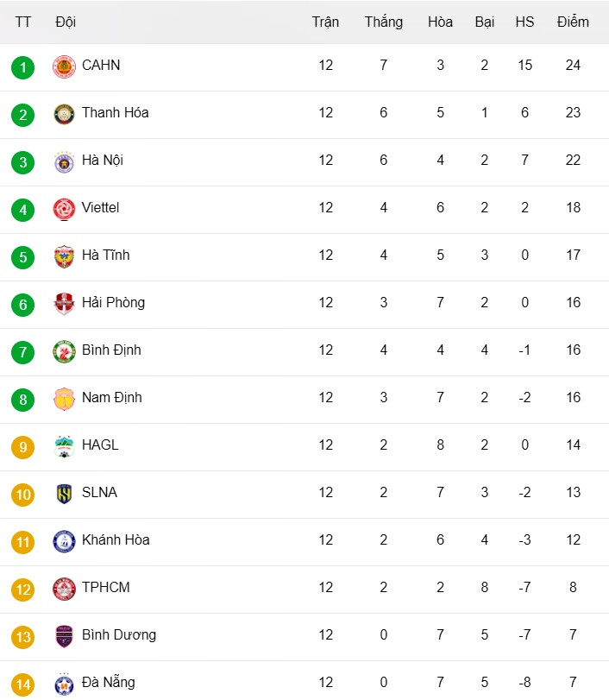Click the Bình Định club logo
The height and width of the screenshot is (700, 609).
(x=64, y=351)
